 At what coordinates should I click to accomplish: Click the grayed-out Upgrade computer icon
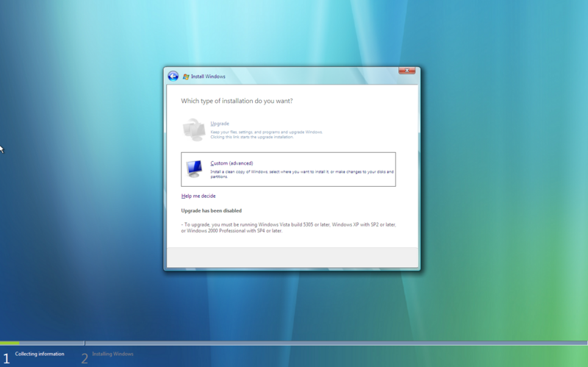point(193,129)
